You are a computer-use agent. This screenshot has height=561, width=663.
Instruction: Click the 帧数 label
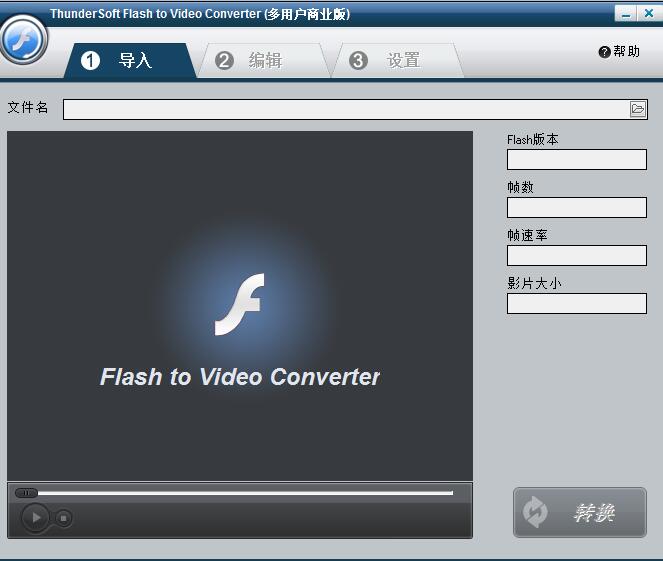(521, 187)
